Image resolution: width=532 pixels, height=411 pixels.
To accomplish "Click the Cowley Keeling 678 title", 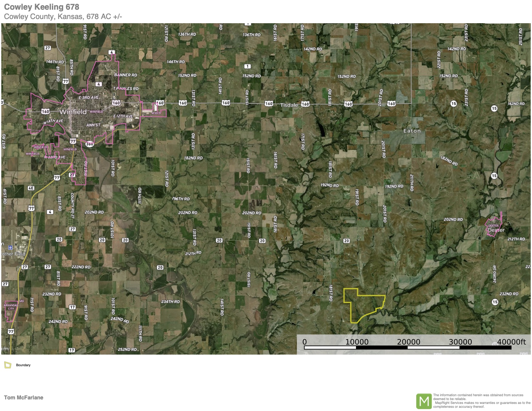I will [42, 7].
